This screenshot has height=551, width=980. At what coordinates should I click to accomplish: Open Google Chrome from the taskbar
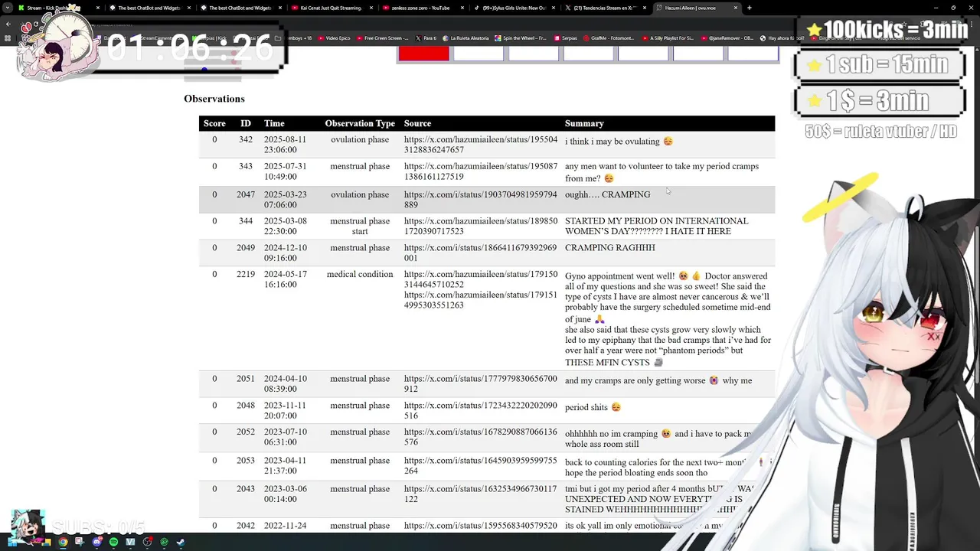(x=63, y=542)
